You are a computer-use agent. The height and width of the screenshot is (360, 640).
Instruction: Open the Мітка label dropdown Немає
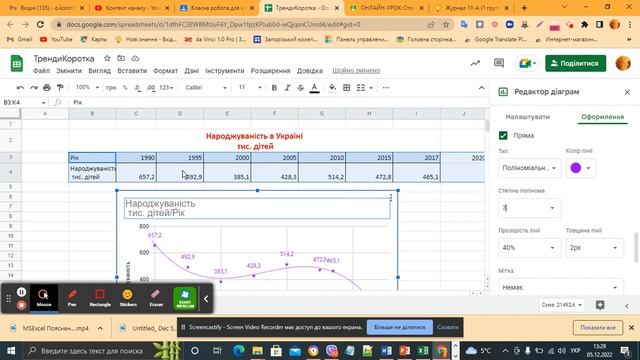[560, 287]
